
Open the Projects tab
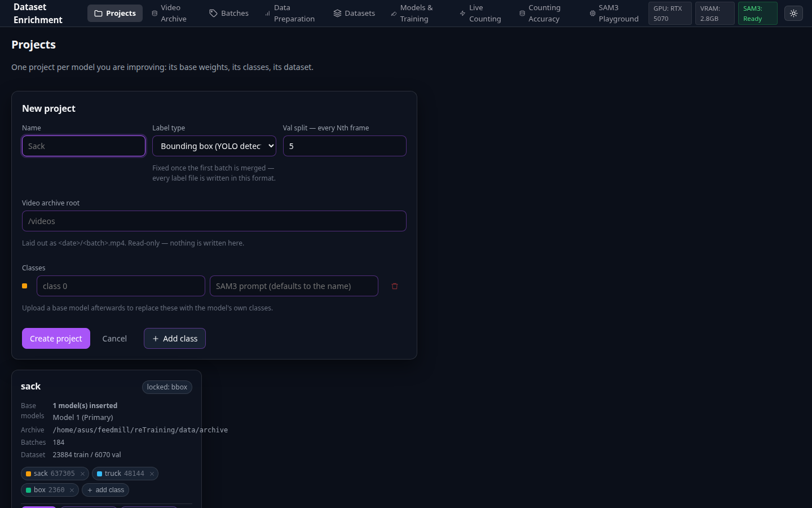coord(115,13)
